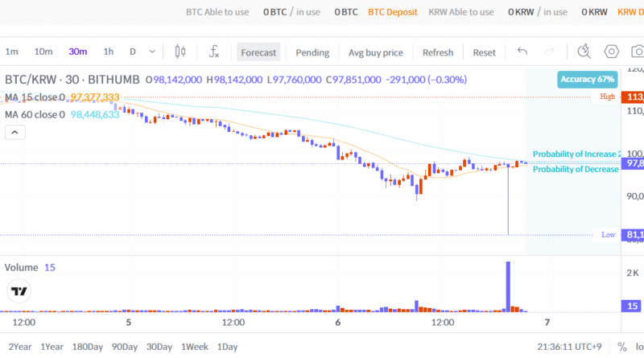Click the quick search lightning icon
Screen dimensions: 644x358
pyautogui.click(x=584, y=51)
